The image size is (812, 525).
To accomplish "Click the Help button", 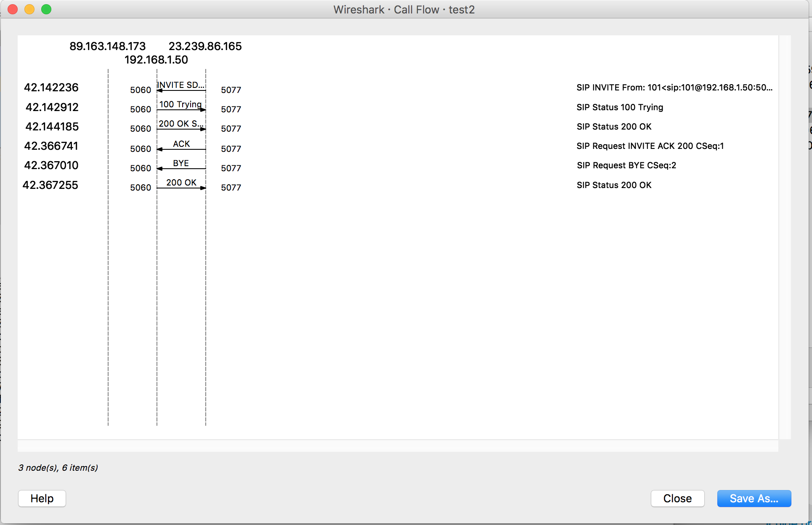I will (x=42, y=498).
